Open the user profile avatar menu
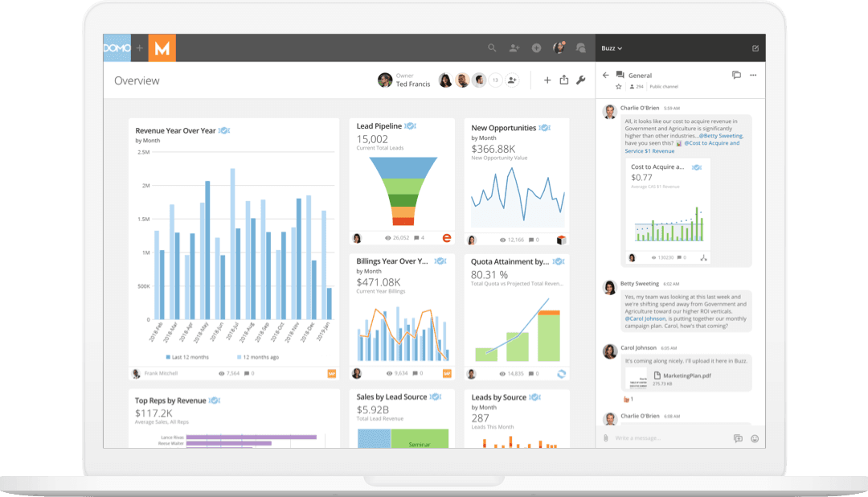The image size is (868, 497). tap(559, 48)
